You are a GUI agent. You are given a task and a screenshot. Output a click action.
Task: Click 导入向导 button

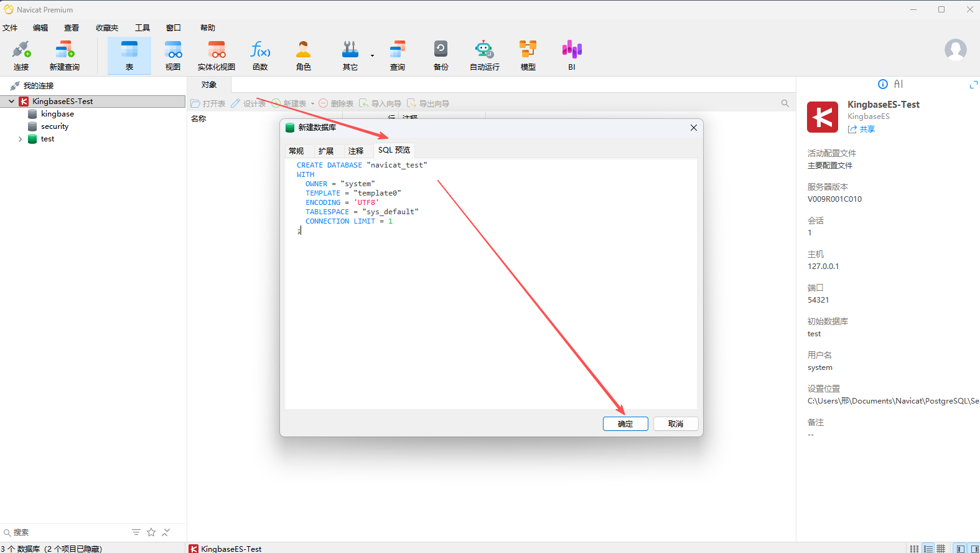click(380, 103)
